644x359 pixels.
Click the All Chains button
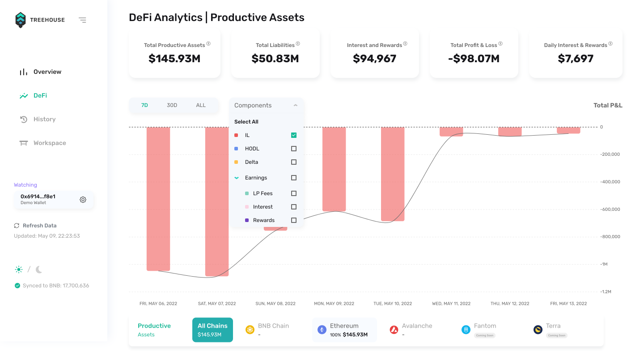point(212,330)
